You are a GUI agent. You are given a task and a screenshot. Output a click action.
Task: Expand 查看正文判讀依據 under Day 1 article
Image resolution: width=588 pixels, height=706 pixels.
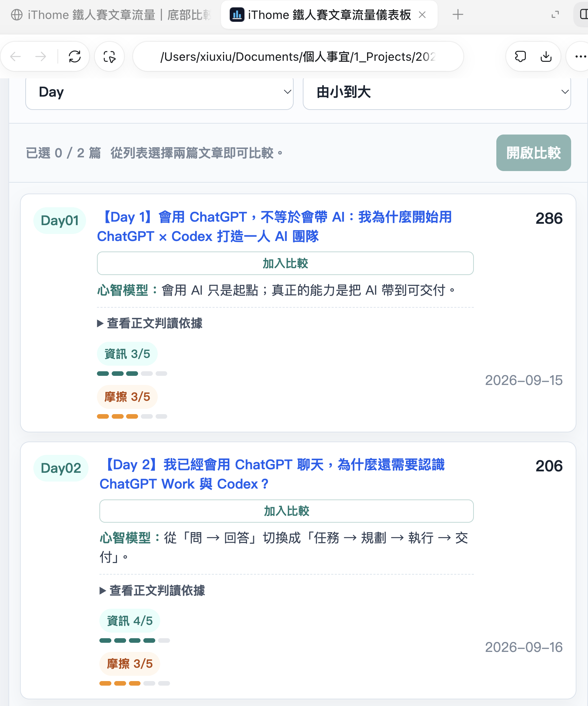tap(150, 323)
